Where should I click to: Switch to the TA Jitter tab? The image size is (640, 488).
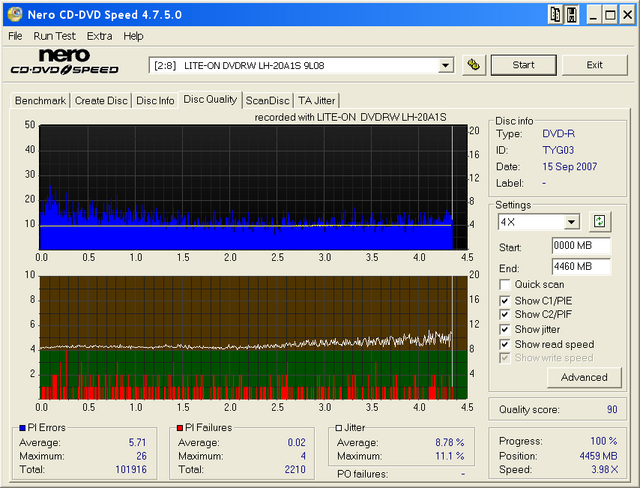coord(316,100)
